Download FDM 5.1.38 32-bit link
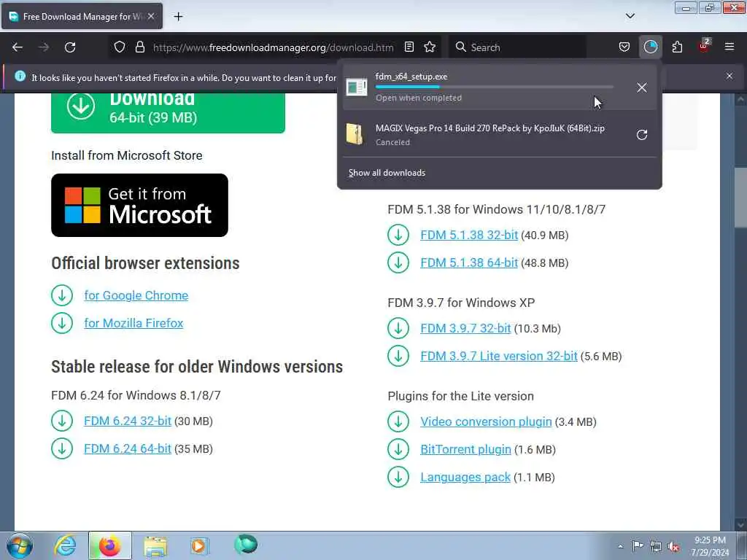 click(x=469, y=235)
